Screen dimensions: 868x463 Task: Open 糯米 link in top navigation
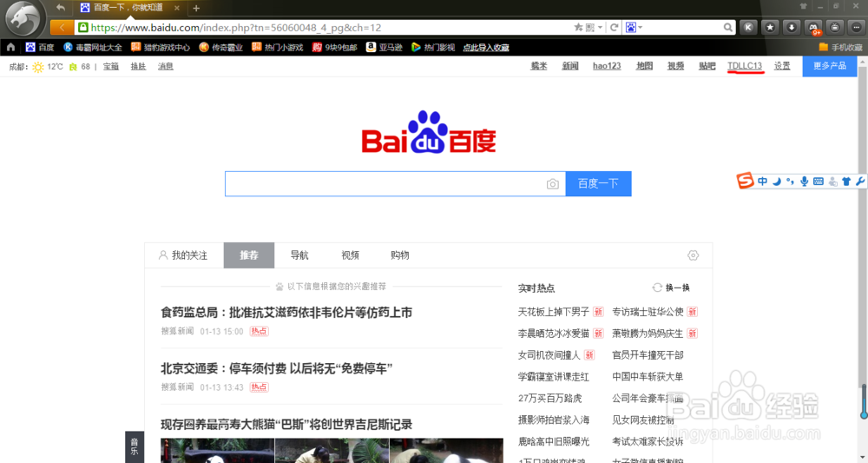click(539, 66)
